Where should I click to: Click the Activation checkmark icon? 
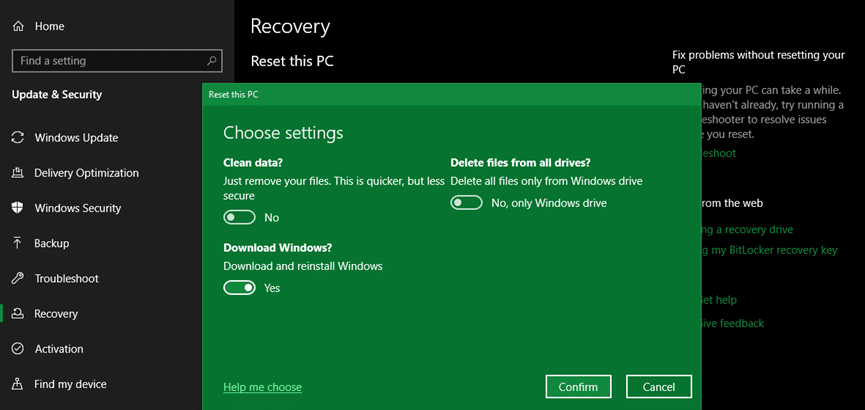[18, 349]
